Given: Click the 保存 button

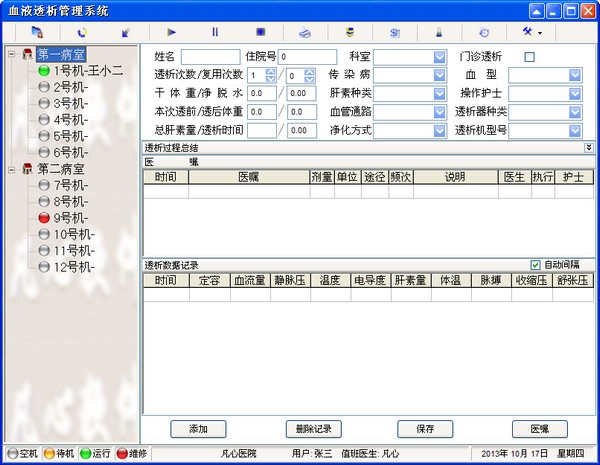Looking at the screenshot, I should 425,429.
